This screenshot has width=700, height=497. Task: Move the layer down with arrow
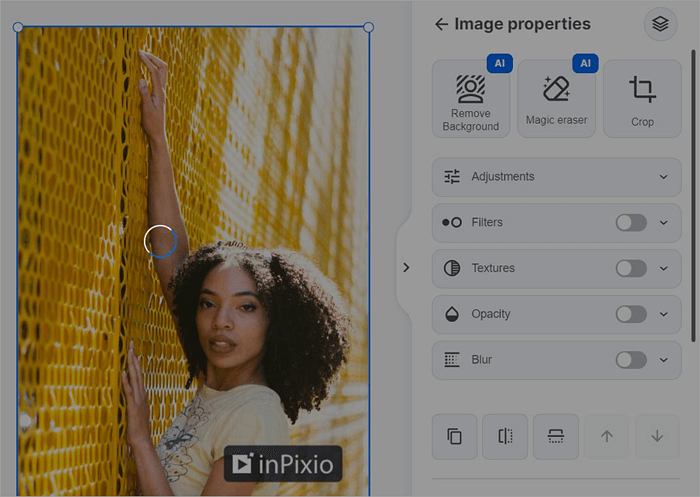(657, 436)
